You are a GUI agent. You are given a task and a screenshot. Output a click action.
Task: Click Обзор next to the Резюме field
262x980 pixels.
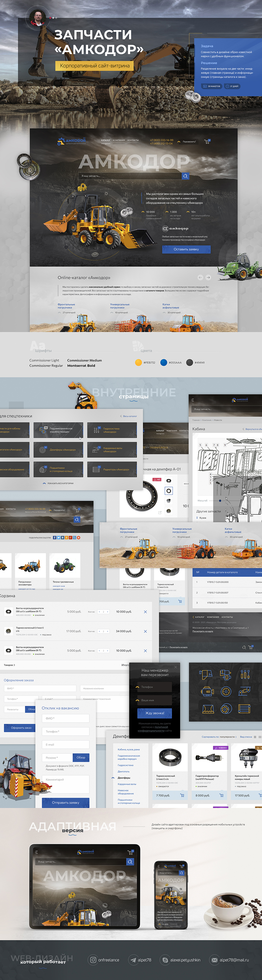[81, 757]
